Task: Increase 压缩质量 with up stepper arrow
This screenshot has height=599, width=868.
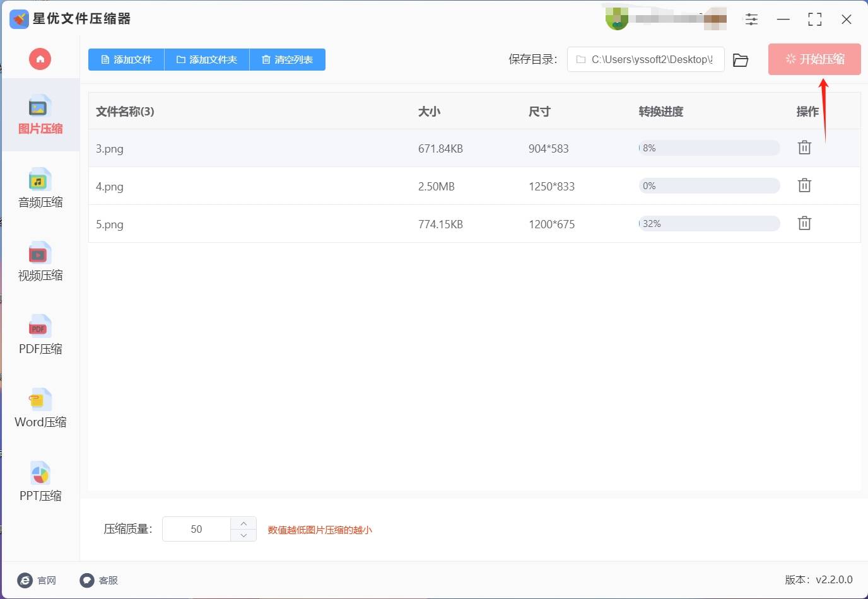Action: point(243,522)
